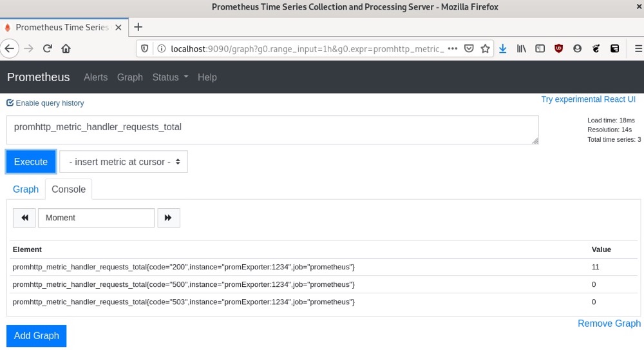Open the Alerts menu item
Image resolution: width=644 pixels, height=350 pixels.
96,77
